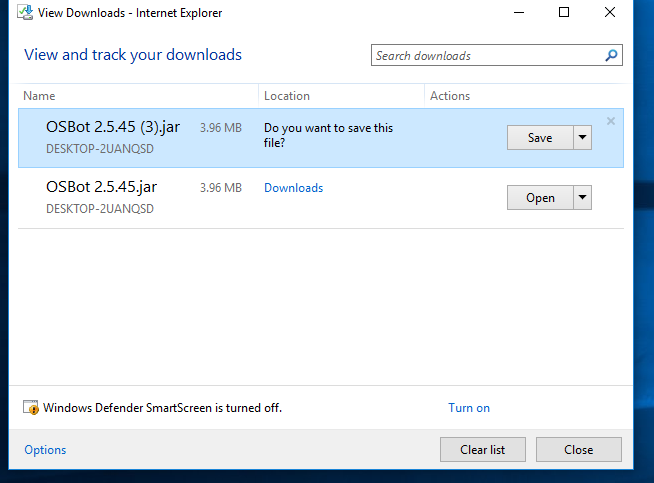Clear the downloads list

[x=483, y=450]
